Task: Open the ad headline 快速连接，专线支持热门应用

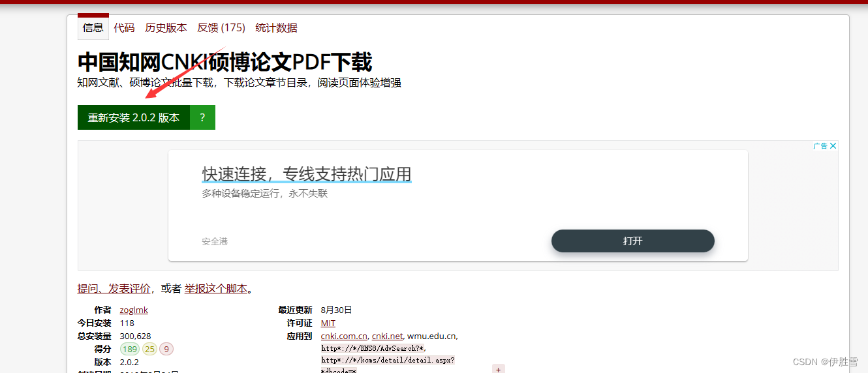Action: click(x=307, y=174)
